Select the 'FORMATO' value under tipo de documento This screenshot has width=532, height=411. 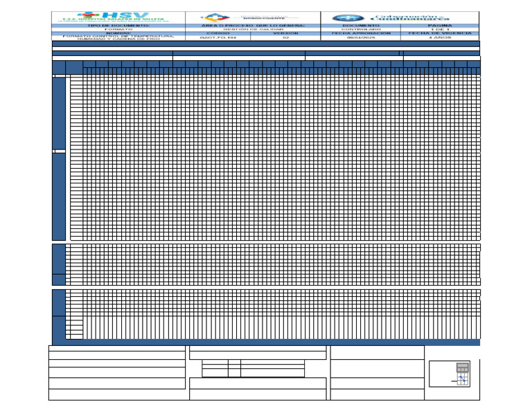[x=118, y=30]
